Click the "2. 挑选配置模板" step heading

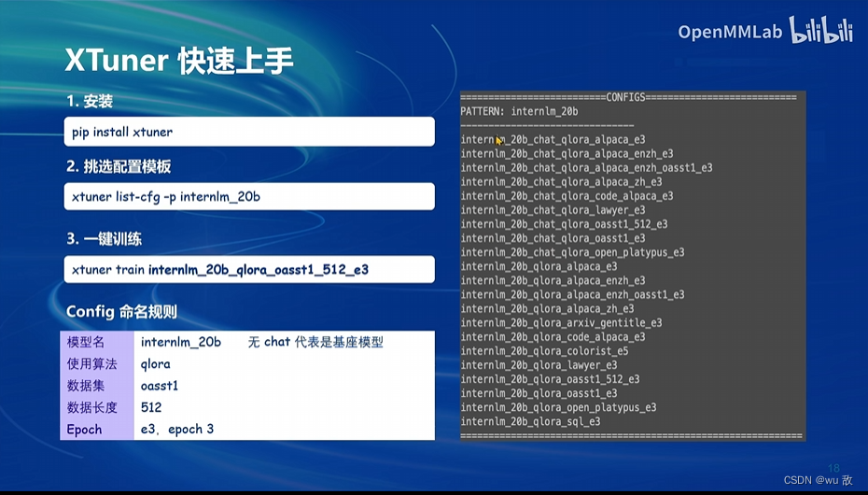119,166
